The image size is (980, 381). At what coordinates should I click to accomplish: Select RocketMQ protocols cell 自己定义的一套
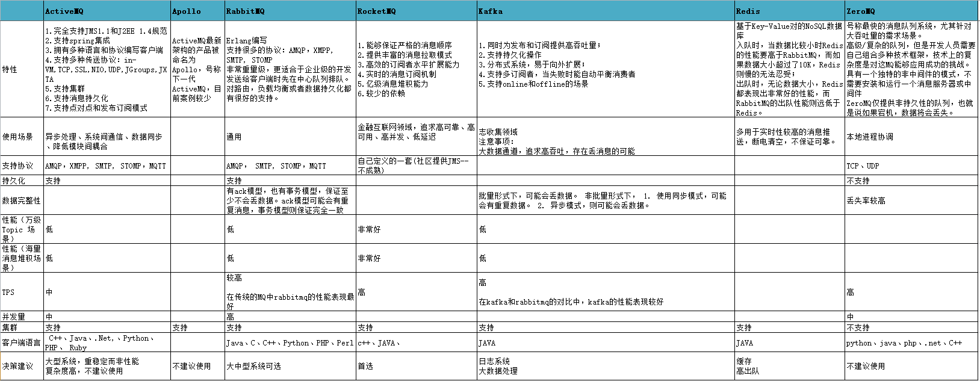tap(417, 166)
